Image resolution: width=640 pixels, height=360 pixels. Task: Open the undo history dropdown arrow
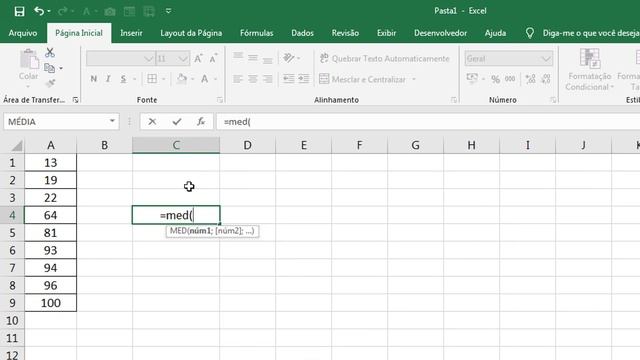click(49, 11)
